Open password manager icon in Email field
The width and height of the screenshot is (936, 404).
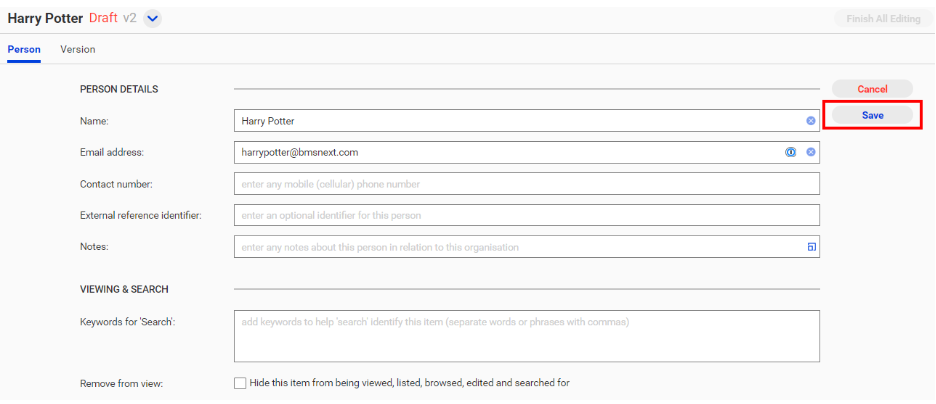tap(790, 152)
